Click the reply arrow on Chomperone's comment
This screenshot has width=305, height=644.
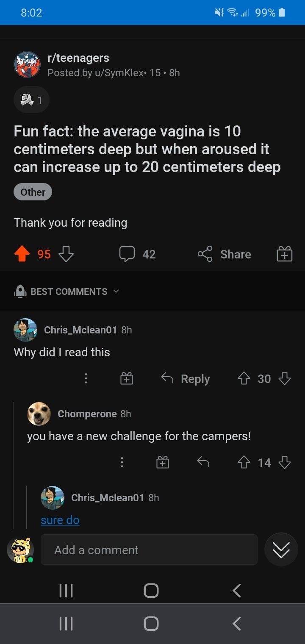coord(203,462)
